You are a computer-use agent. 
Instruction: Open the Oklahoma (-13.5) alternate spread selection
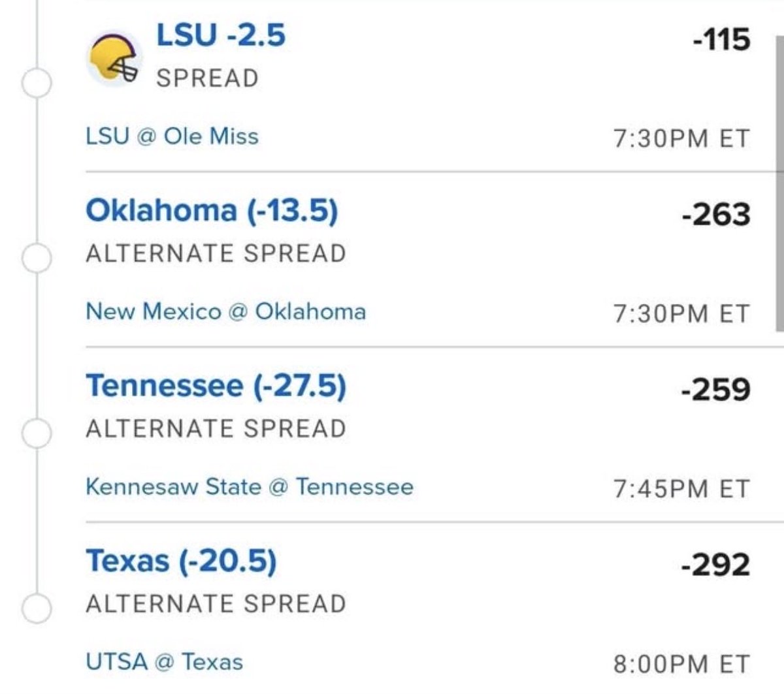coord(212,211)
